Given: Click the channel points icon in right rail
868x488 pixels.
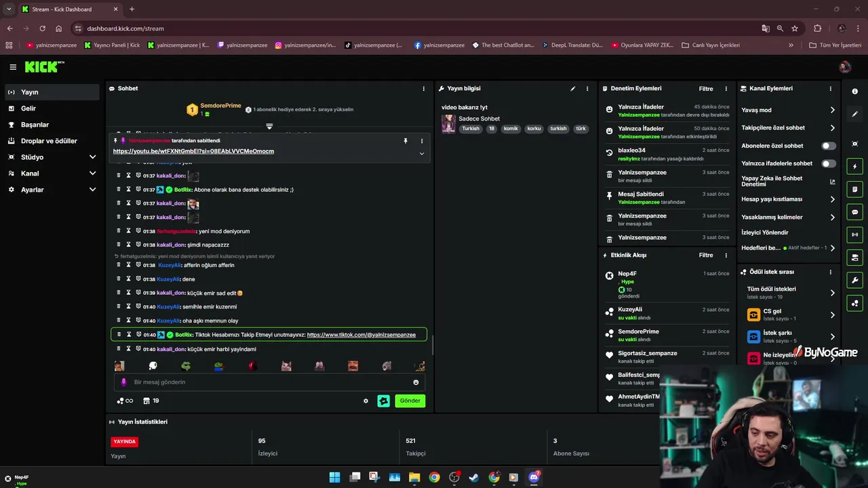Looking at the screenshot, I should point(854,303).
